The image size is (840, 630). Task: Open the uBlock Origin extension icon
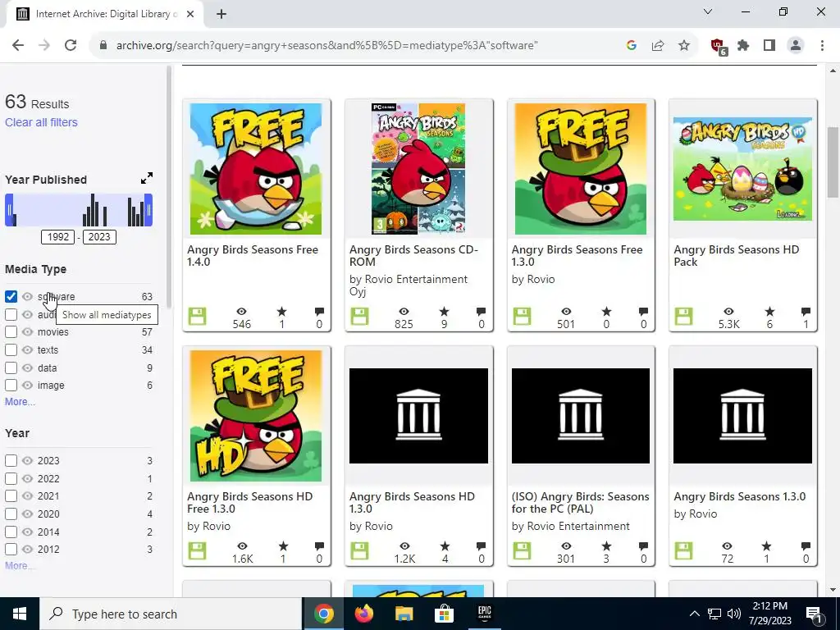(x=719, y=47)
